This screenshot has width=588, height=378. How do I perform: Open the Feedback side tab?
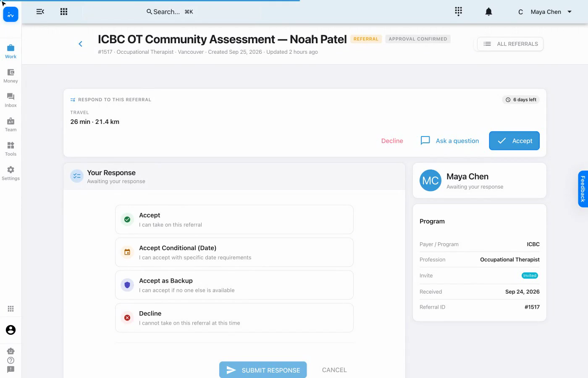pos(583,189)
